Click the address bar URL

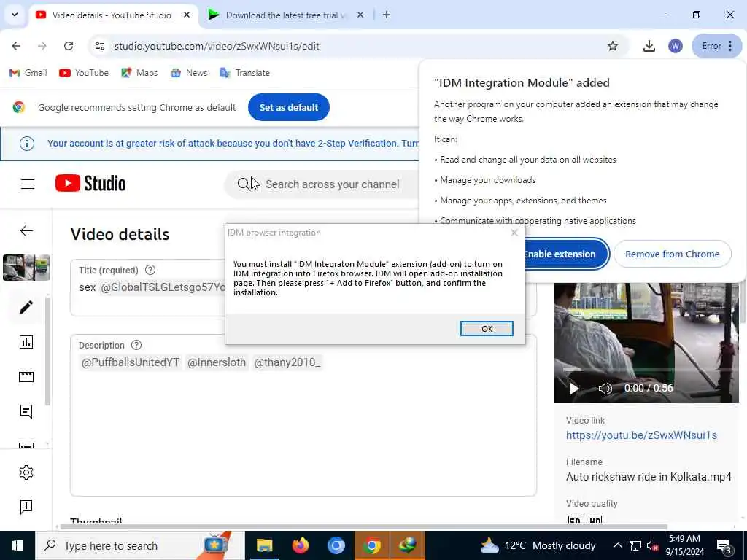217,46
